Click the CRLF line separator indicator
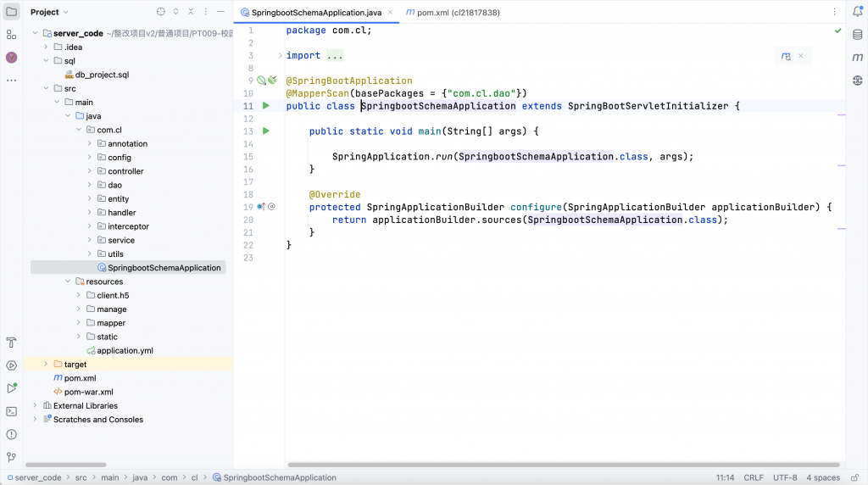868x485 pixels. coord(753,477)
